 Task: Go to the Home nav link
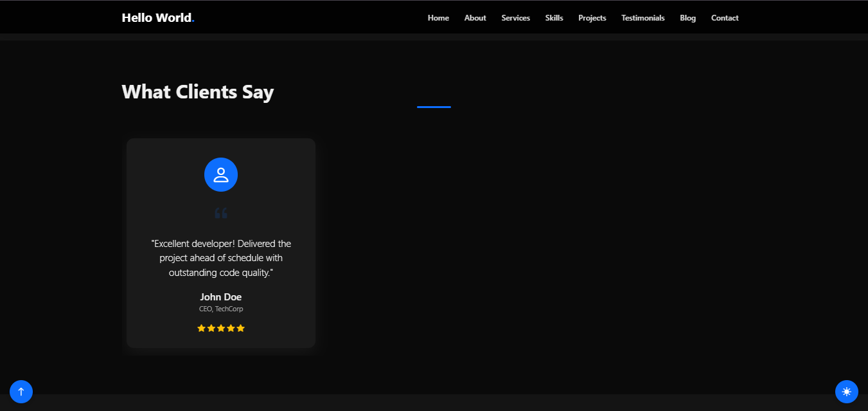point(438,18)
